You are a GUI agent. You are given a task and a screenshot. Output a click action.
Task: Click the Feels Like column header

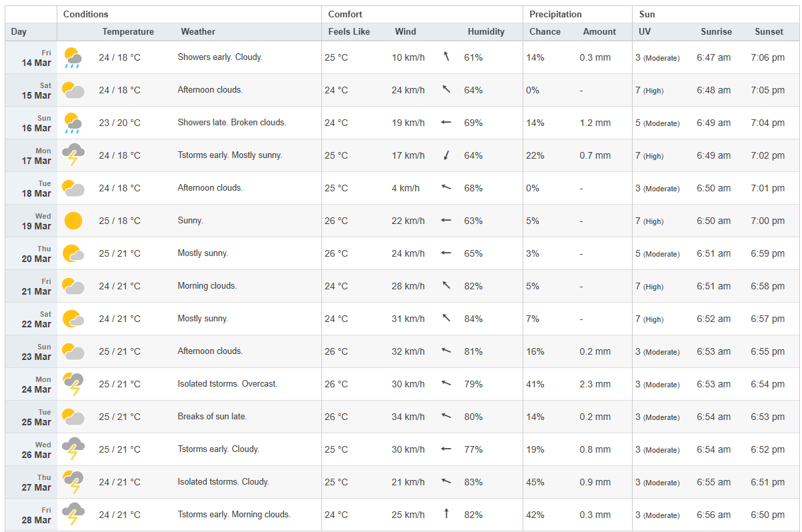coord(349,32)
